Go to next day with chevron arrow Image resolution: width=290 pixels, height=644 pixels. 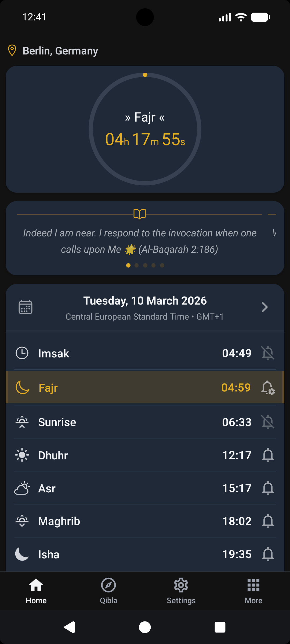tap(264, 307)
